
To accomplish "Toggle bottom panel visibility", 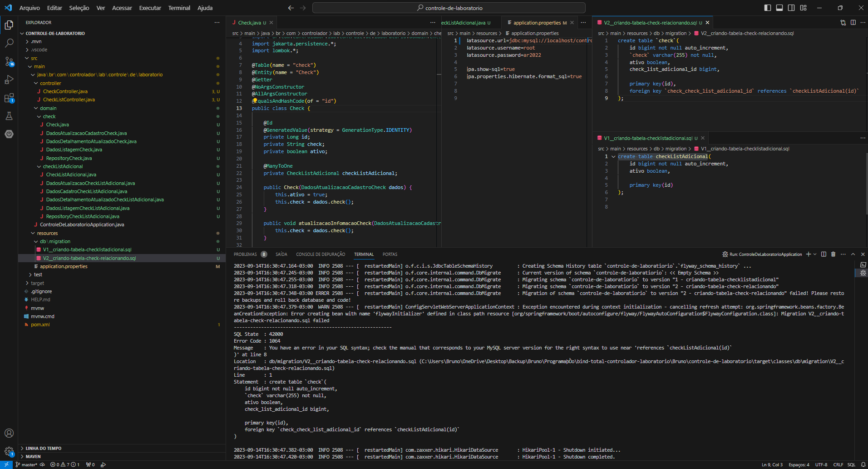I will tap(779, 8).
